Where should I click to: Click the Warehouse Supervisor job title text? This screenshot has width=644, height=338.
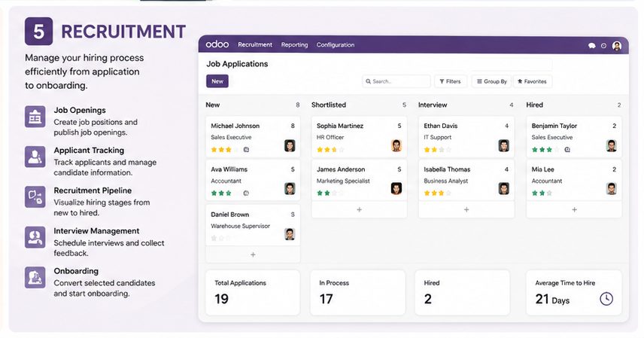(240, 226)
